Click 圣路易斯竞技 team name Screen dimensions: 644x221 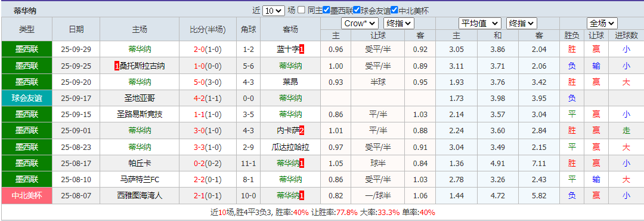pyautogui.click(x=140, y=115)
